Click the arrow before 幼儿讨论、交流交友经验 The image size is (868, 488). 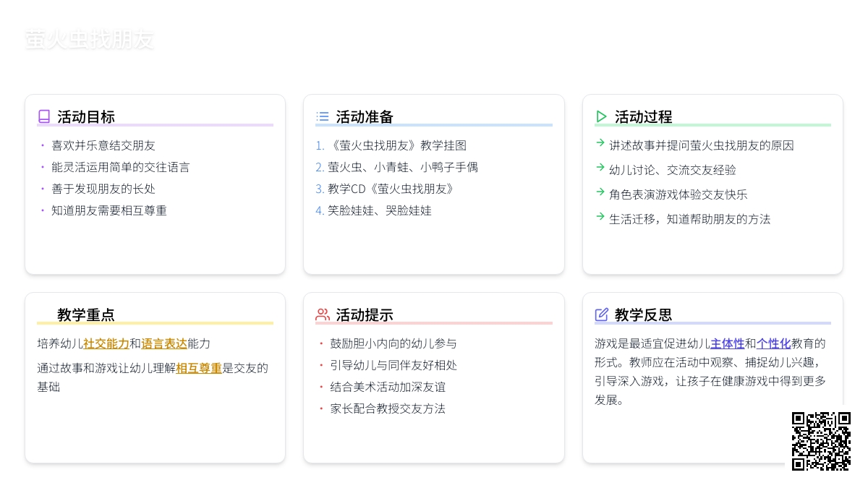click(600, 168)
